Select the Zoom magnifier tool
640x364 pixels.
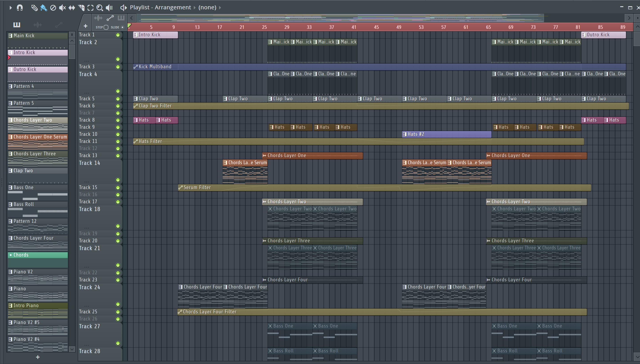100,8
